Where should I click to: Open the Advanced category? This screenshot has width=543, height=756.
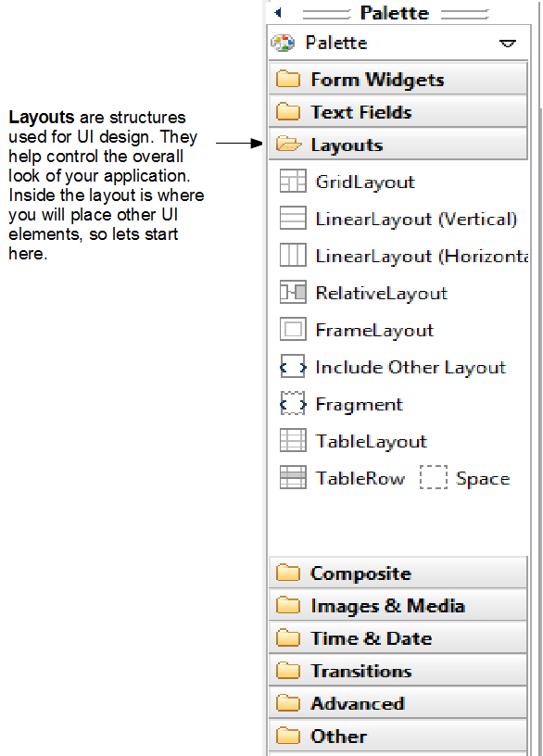coord(398,702)
